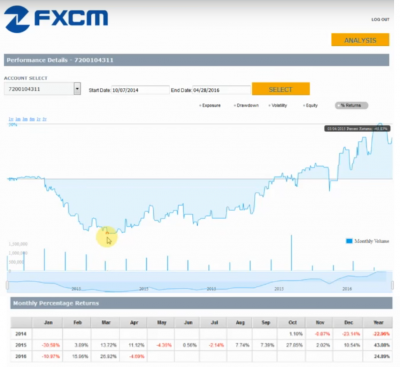Switch chart to Exposure view
The width and height of the screenshot is (400, 367).
210,105
